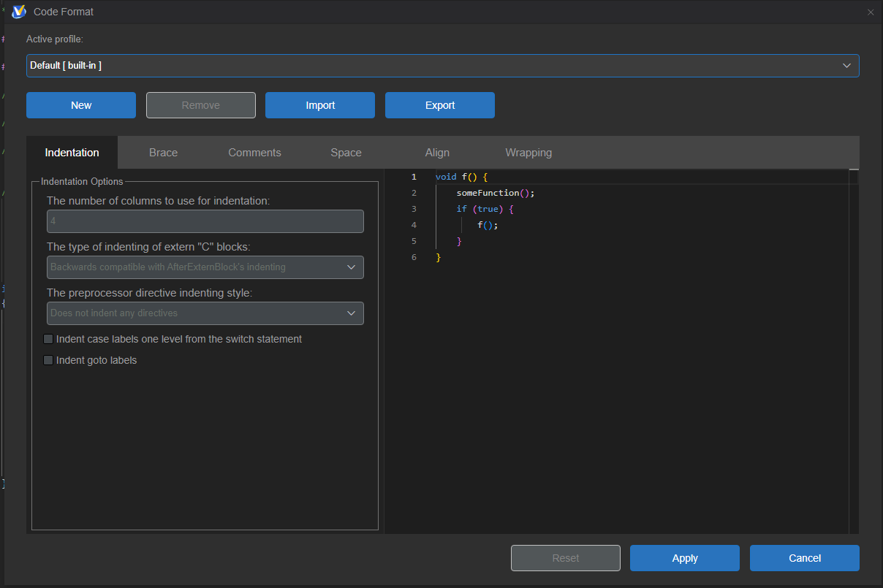This screenshot has height=588, width=883.
Task: Click the 'someFunction();' code line
Action: [x=496, y=193]
